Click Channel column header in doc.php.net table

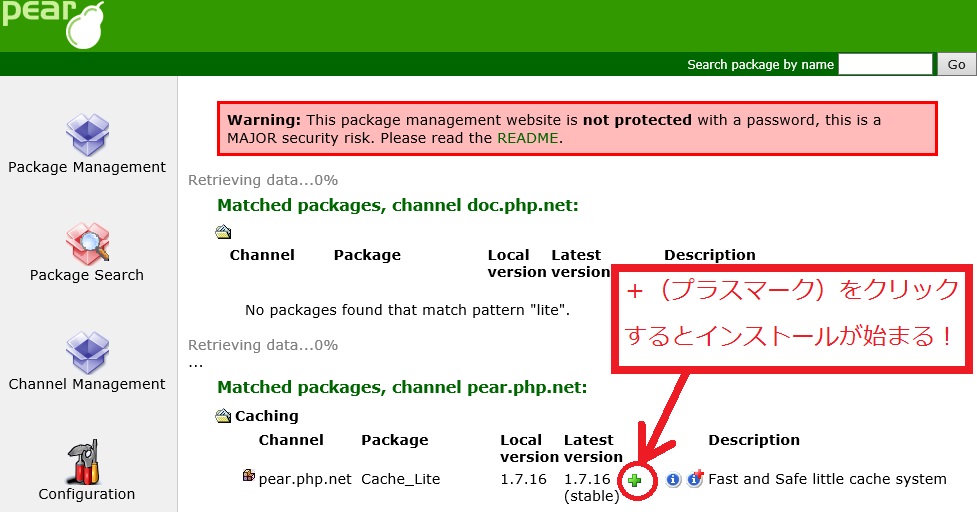262,255
